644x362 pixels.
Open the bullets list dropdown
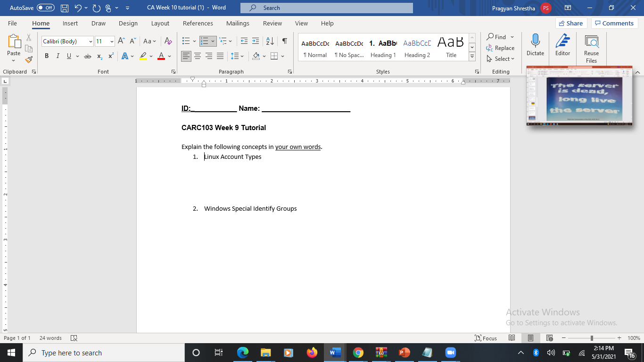point(194,41)
